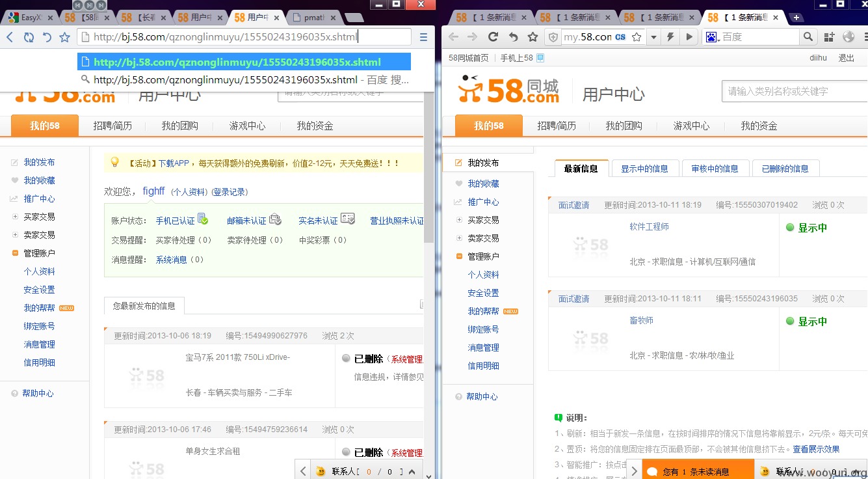This screenshot has width=868, height=479.
Task: Open a new tab in left browser
Action: (354, 18)
